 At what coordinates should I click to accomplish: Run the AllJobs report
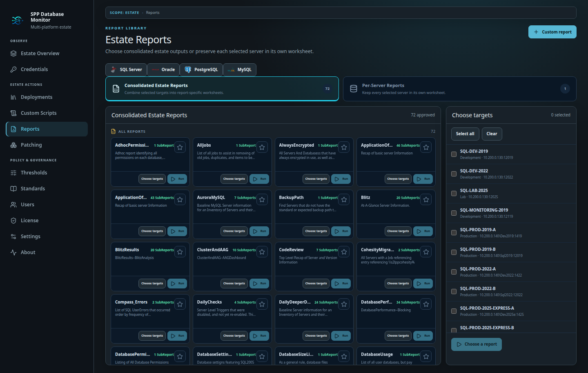(259, 179)
